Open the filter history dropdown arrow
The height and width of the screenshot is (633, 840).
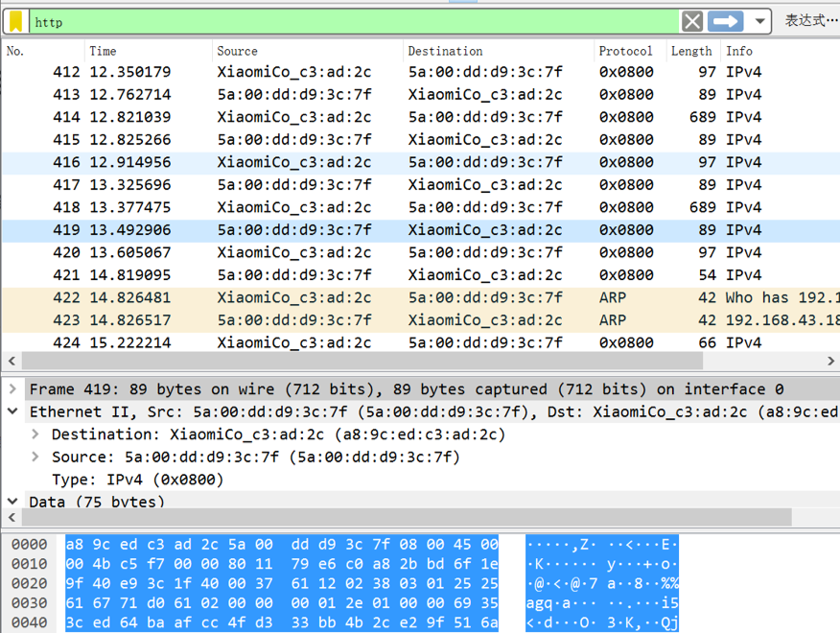point(759,22)
